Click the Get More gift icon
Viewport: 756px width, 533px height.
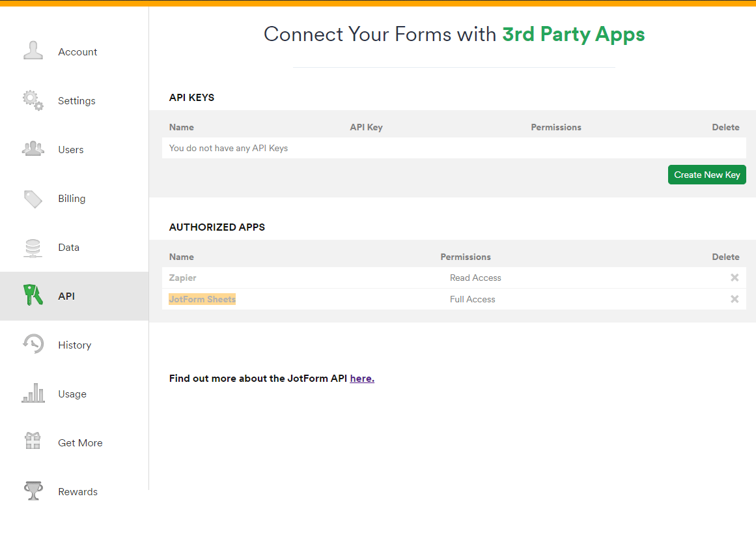(33, 442)
